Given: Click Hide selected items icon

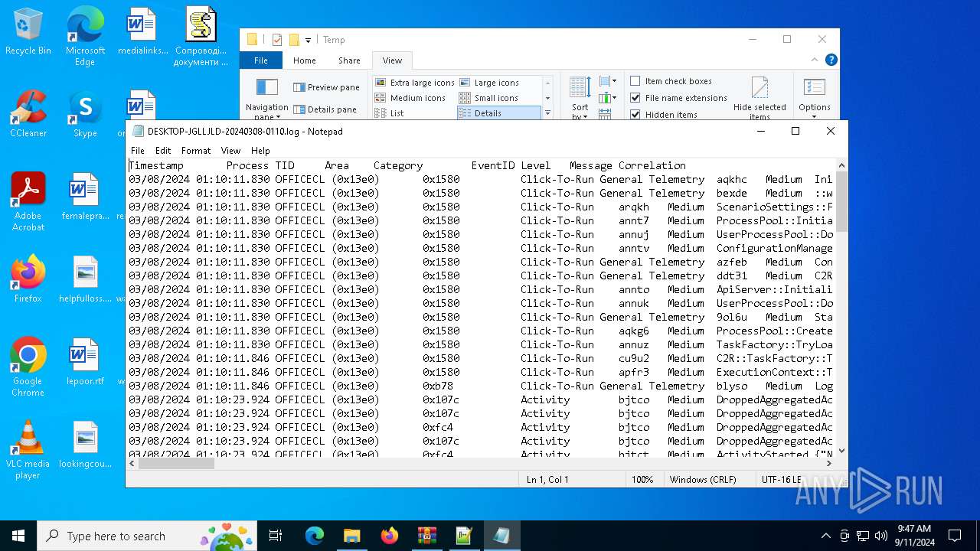Looking at the screenshot, I should coord(759,88).
